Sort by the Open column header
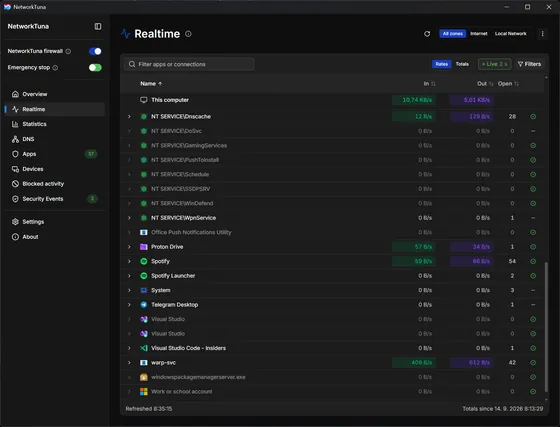The image size is (560, 427). pyautogui.click(x=508, y=84)
